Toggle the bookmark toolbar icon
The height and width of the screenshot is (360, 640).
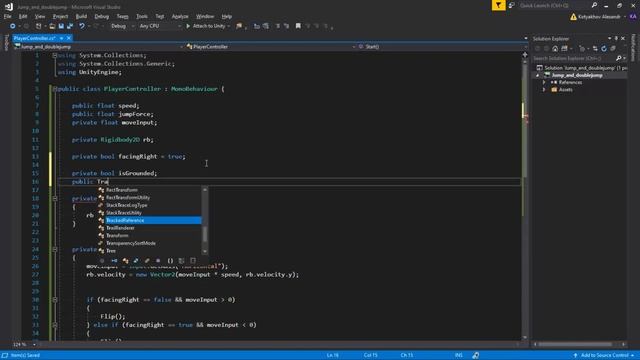[298, 26]
